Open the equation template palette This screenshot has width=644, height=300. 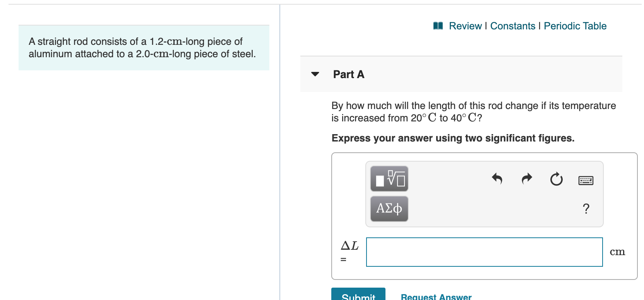click(x=389, y=179)
